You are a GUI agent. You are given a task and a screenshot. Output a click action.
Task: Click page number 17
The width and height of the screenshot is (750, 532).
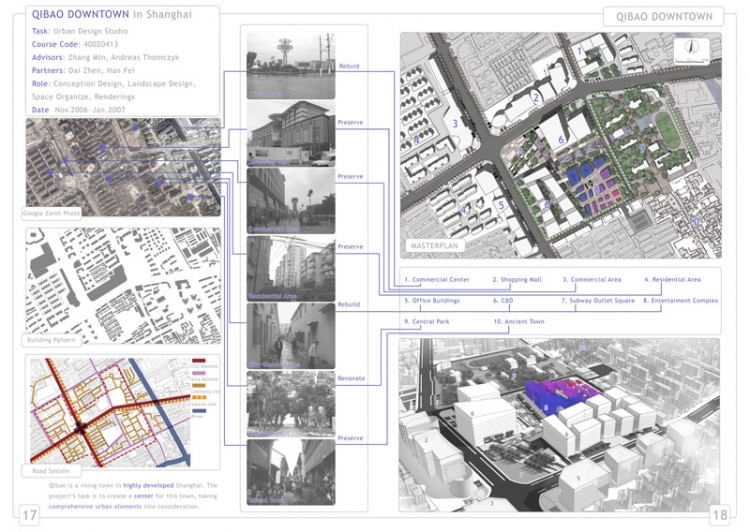click(x=30, y=515)
